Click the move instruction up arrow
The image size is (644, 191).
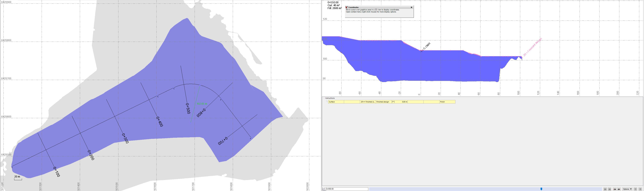click(x=635, y=189)
